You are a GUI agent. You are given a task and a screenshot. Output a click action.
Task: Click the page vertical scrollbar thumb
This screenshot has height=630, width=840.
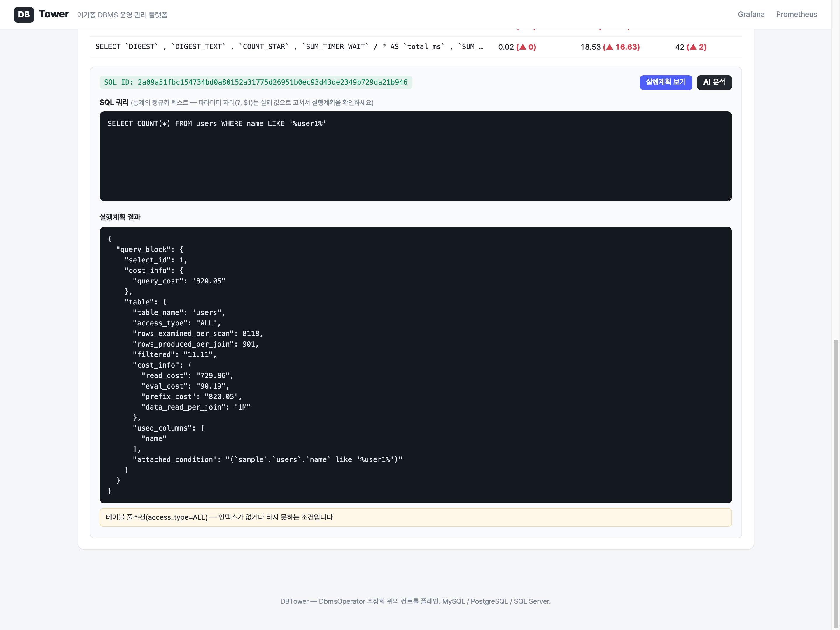pyautogui.click(x=835, y=484)
